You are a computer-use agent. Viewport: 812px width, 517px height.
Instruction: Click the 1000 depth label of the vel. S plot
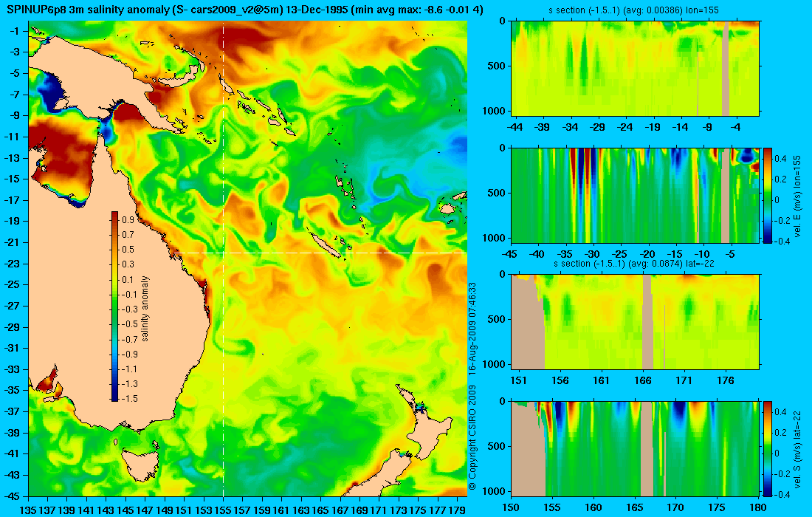pyautogui.click(x=495, y=491)
